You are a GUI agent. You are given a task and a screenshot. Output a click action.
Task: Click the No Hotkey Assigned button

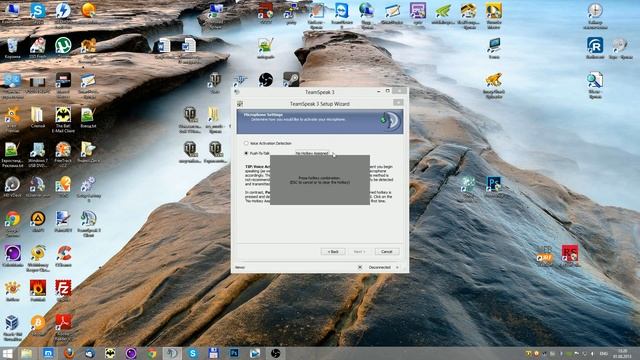pyautogui.click(x=312, y=153)
